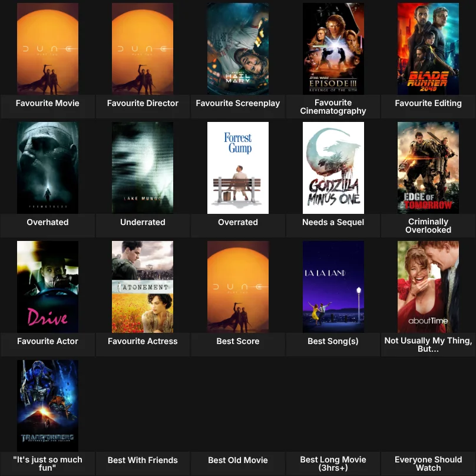This screenshot has width=476, height=476.
Task: Select the Best Old Movie label
Action: coord(238,460)
